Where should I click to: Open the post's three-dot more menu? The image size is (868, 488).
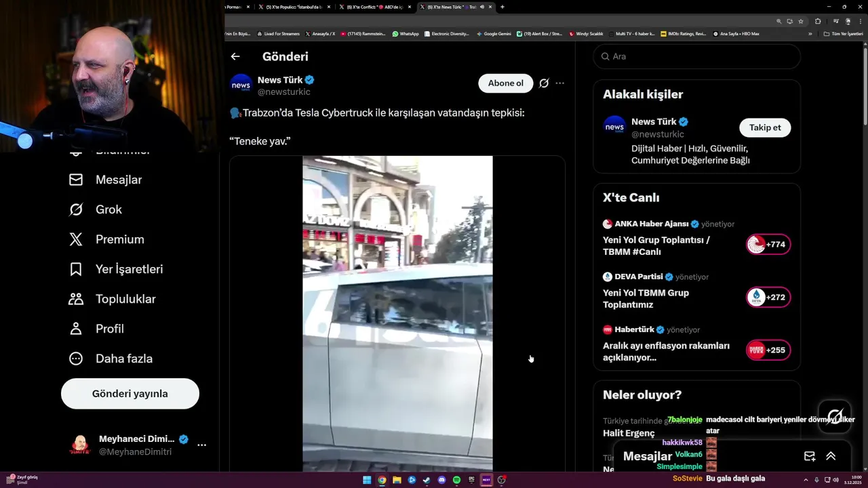[559, 83]
